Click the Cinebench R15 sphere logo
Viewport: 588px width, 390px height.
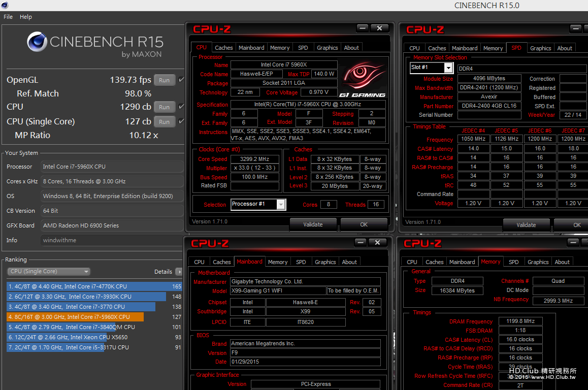tap(37, 42)
